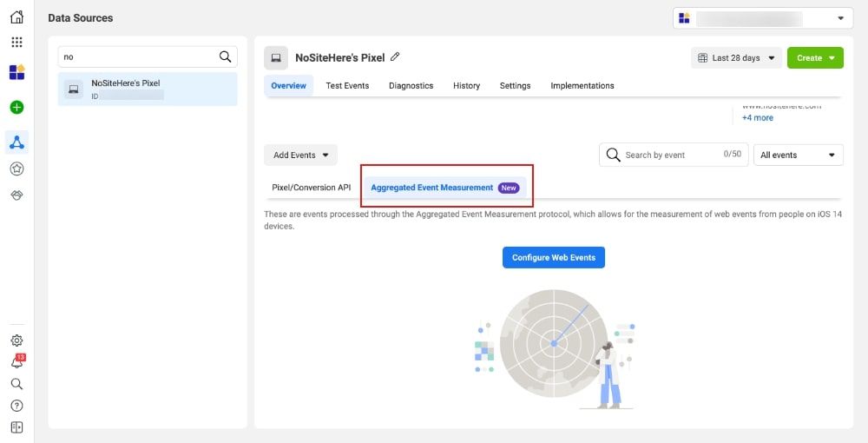Open the star custom conversions icon
This screenshot has height=443, width=868.
[16, 169]
